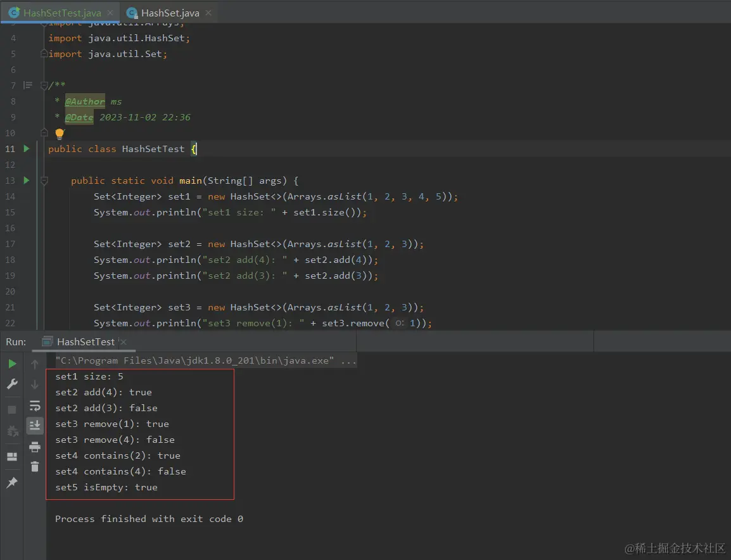Click 'import java.util.HashSet;' code line

119,38
